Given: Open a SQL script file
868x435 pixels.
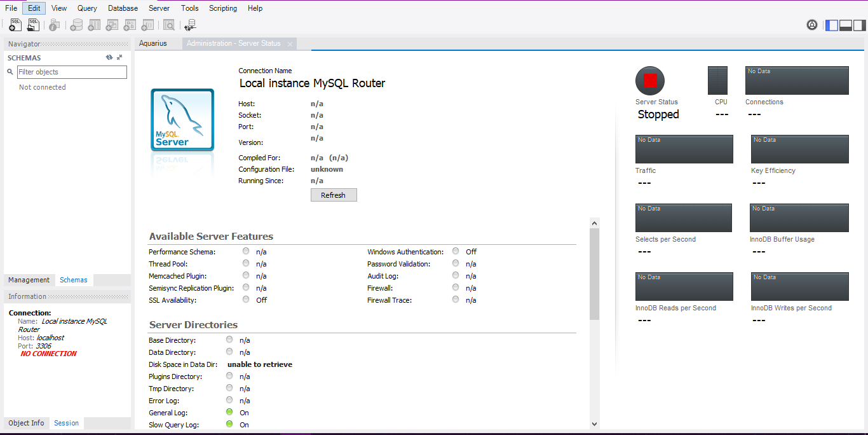Looking at the screenshot, I should 34,25.
